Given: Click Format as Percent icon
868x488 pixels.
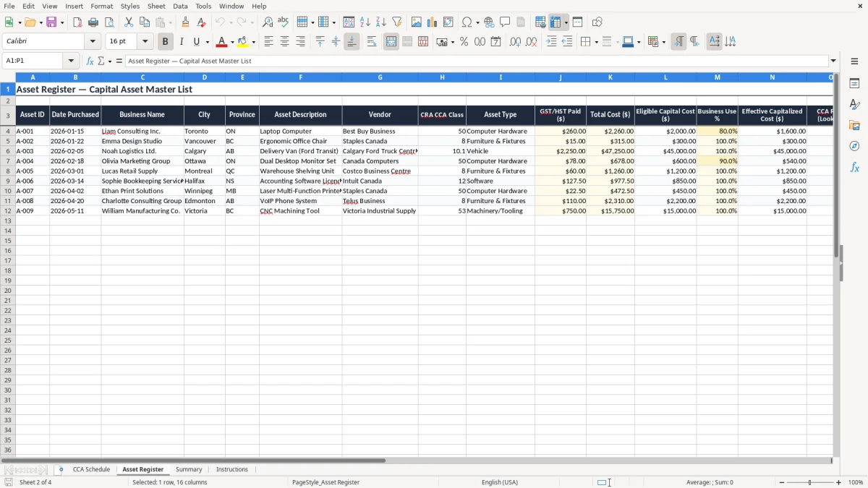Looking at the screenshot, I should (x=464, y=42).
